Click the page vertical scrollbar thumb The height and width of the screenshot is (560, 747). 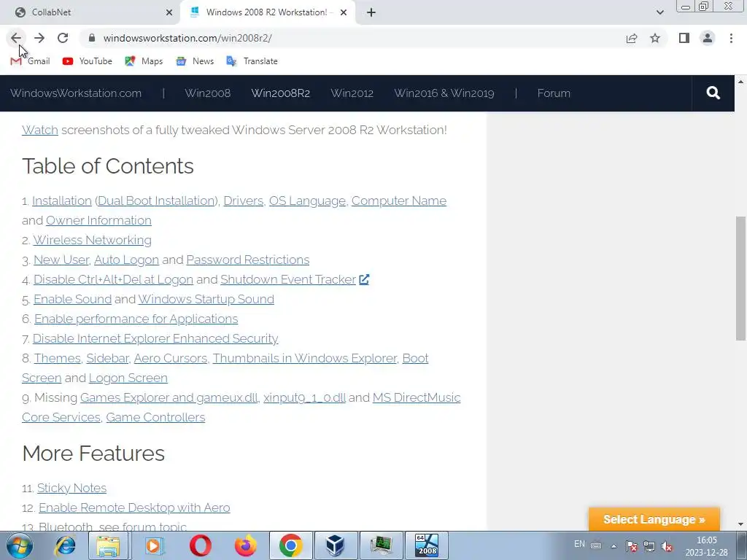[x=740, y=278]
